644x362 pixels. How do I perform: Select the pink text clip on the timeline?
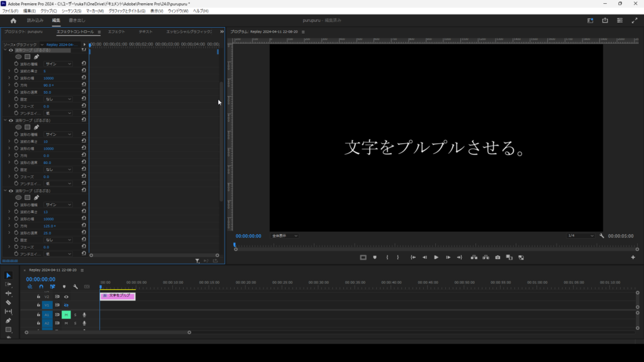[x=118, y=295]
